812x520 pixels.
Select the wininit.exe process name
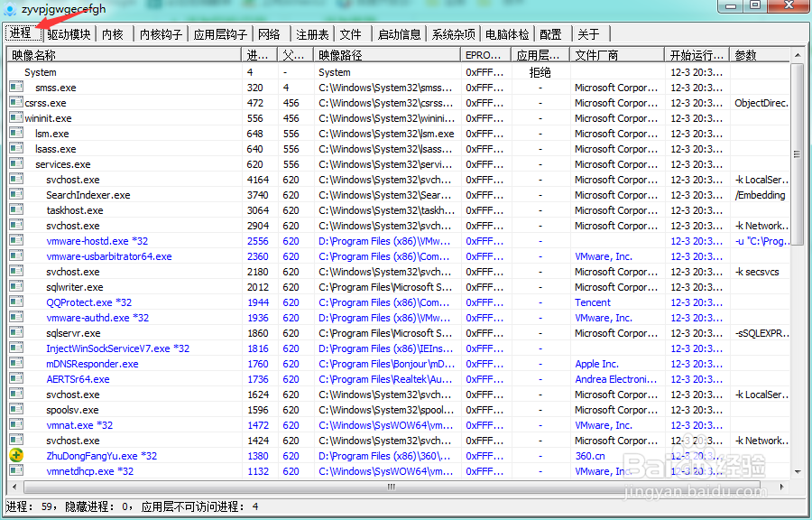click(48, 118)
